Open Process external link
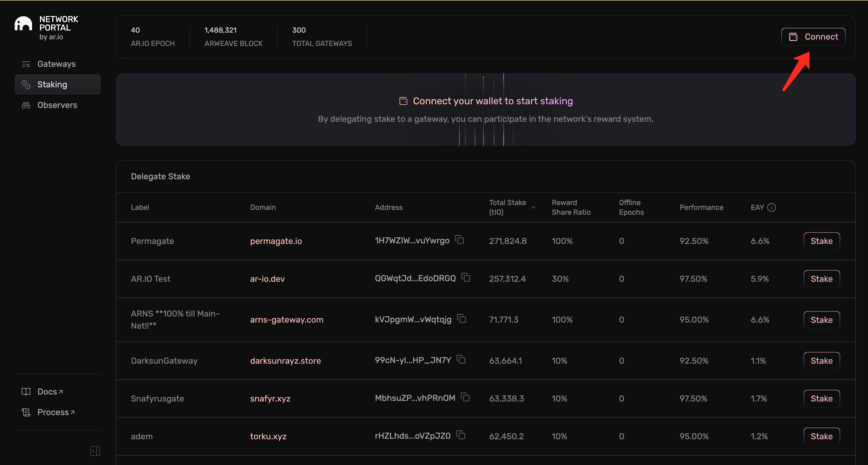 pyautogui.click(x=56, y=412)
